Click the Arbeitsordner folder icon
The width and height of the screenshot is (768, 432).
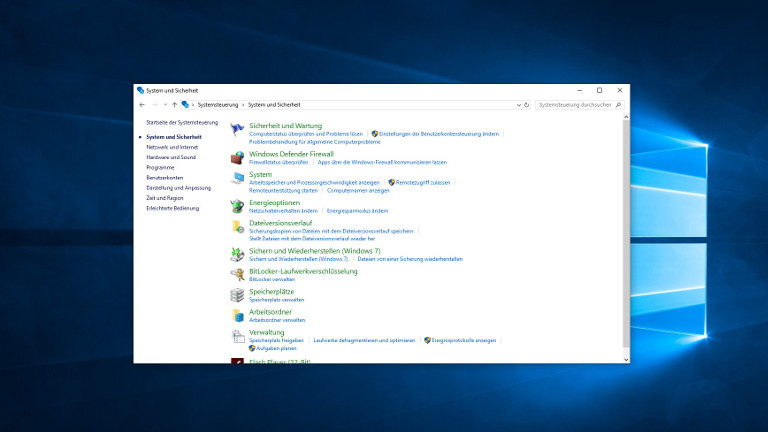click(x=237, y=315)
